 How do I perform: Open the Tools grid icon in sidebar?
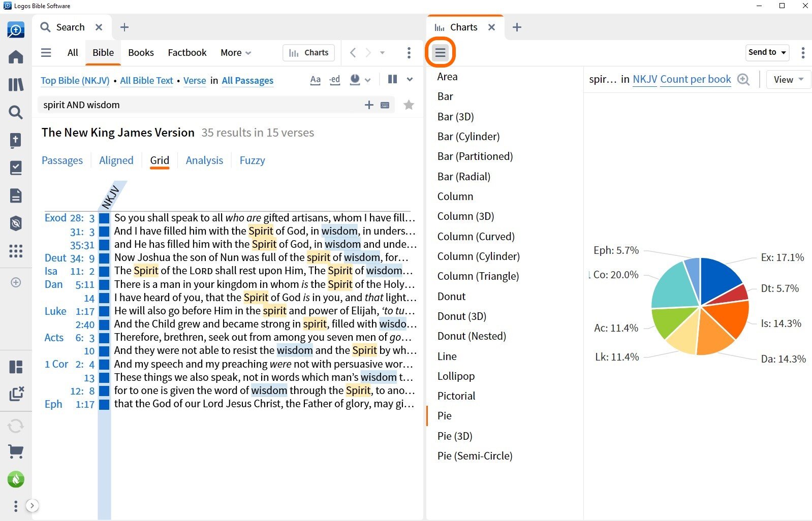[16, 251]
